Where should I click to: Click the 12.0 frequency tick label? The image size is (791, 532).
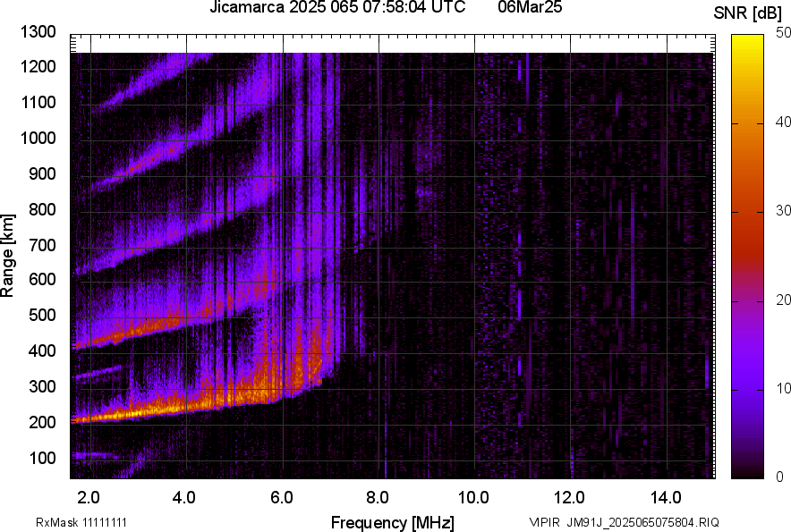570,497
